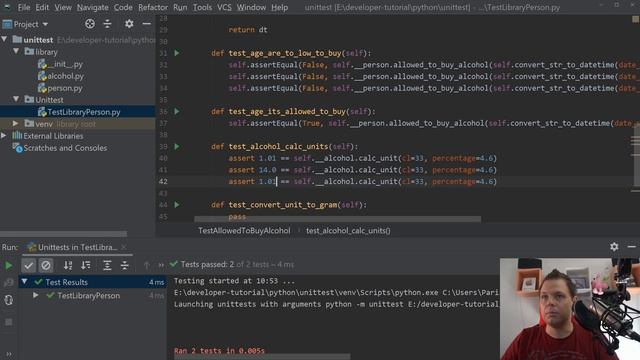Close the Unittests run tab

click(x=124, y=247)
